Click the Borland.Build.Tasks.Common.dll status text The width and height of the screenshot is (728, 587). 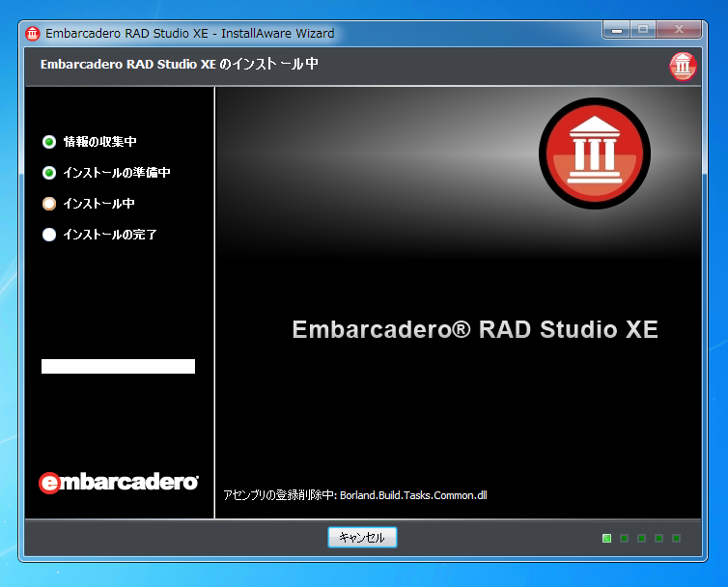point(413,495)
